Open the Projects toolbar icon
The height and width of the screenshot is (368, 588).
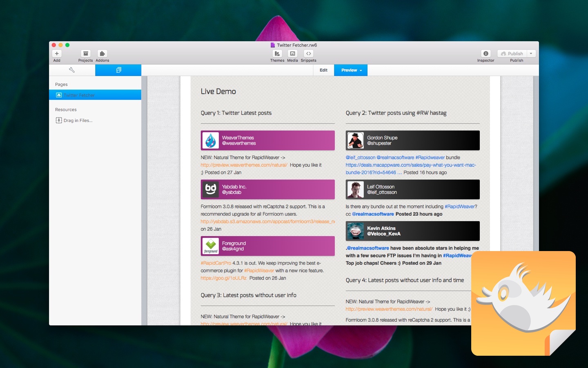pyautogui.click(x=85, y=54)
